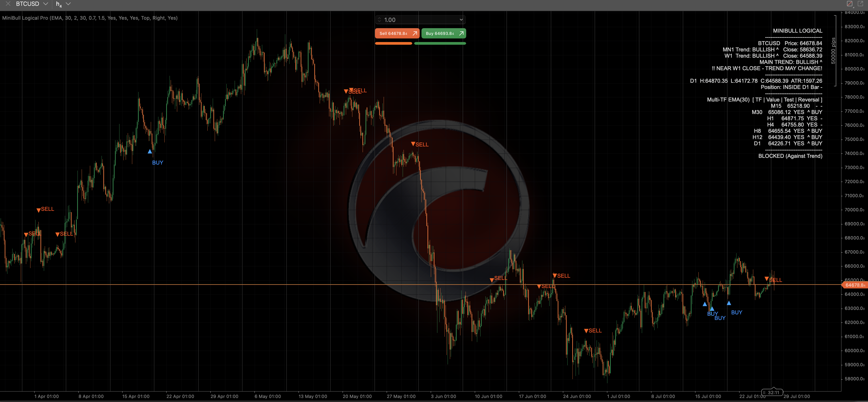Click the 'Position: INSIDE D1 Bar' text
This screenshot has height=402, width=868.
tap(791, 87)
